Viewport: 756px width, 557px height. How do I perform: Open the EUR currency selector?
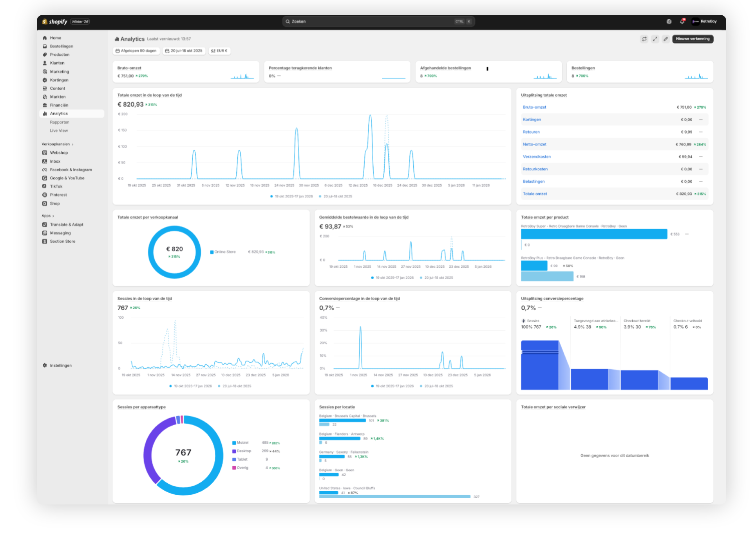(219, 51)
